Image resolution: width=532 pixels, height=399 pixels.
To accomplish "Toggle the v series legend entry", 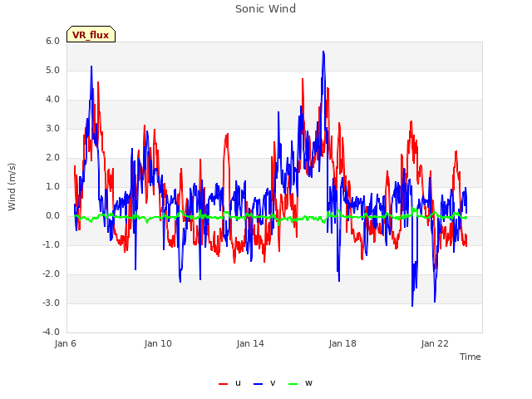I will [x=264, y=383].
